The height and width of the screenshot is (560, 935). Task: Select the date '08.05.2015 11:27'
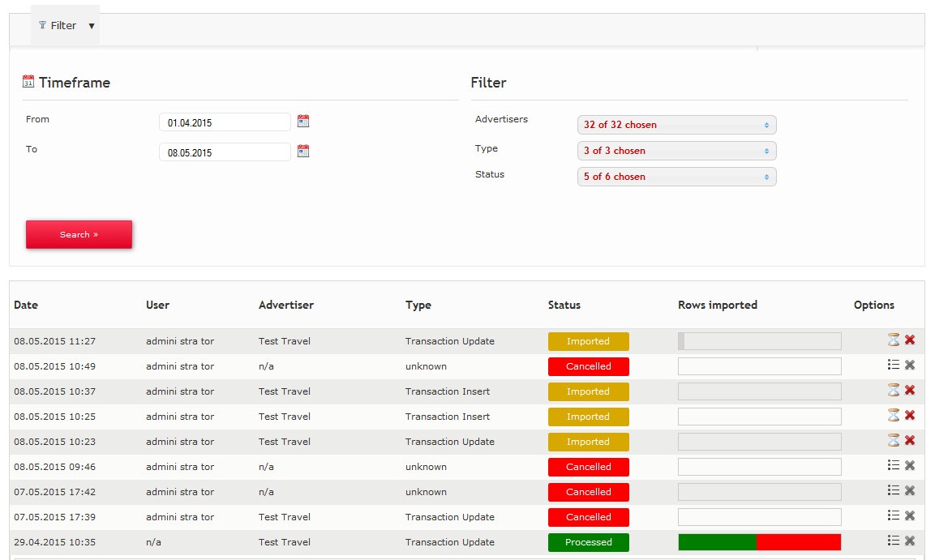pyautogui.click(x=55, y=341)
